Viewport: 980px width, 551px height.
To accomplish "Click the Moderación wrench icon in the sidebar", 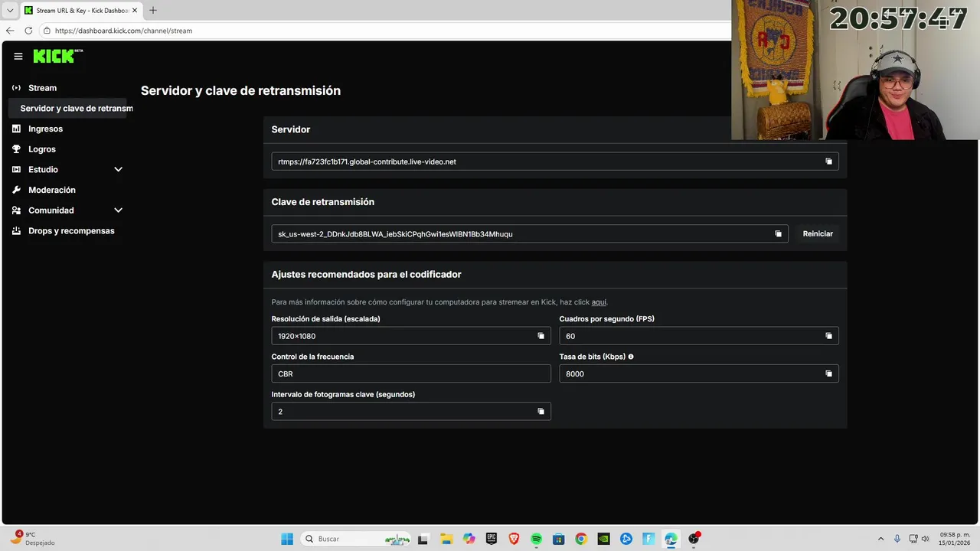I will (x=16, y=190).
